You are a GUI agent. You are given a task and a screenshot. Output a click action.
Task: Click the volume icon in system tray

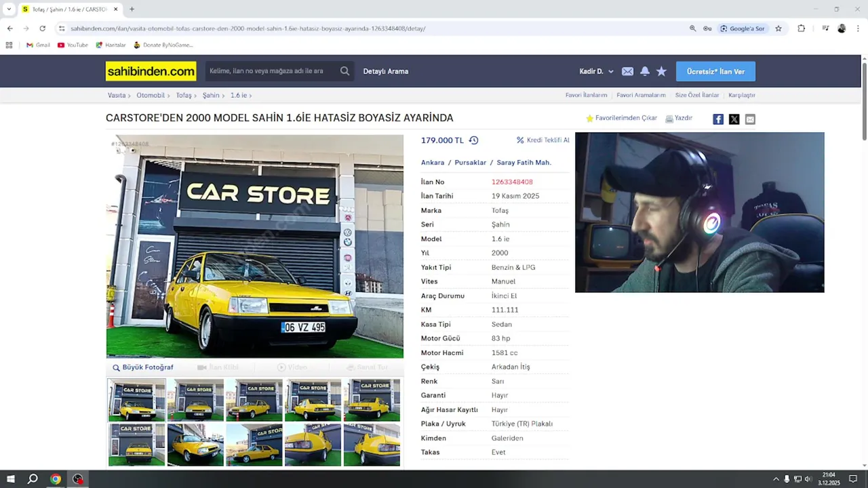[808, 479]
